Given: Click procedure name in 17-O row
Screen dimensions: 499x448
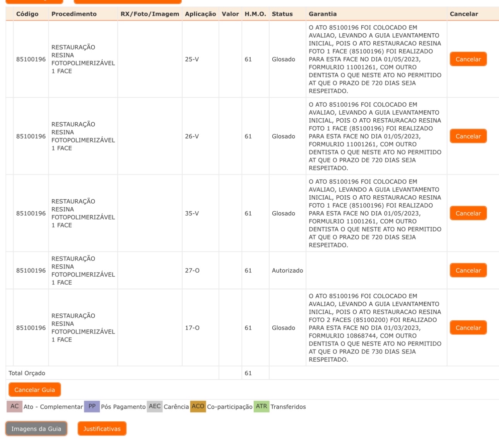Looking at the screenshot, I should coord(83,328).
